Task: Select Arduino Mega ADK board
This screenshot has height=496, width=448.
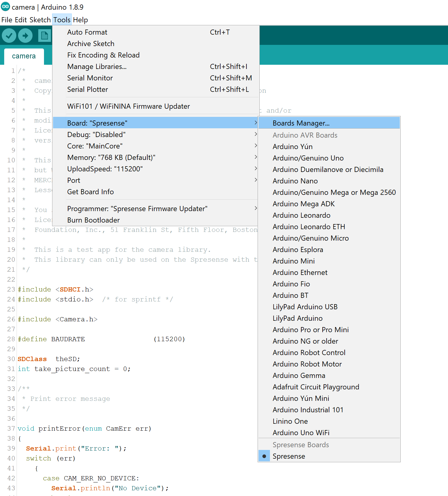Action: (x=329, y=204)
